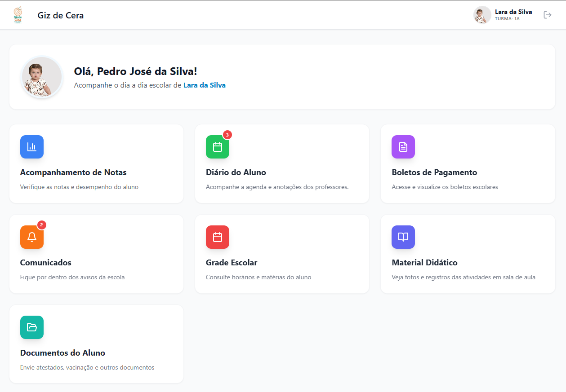Click the Giz de Cera app name text

[x=61, y=15]
